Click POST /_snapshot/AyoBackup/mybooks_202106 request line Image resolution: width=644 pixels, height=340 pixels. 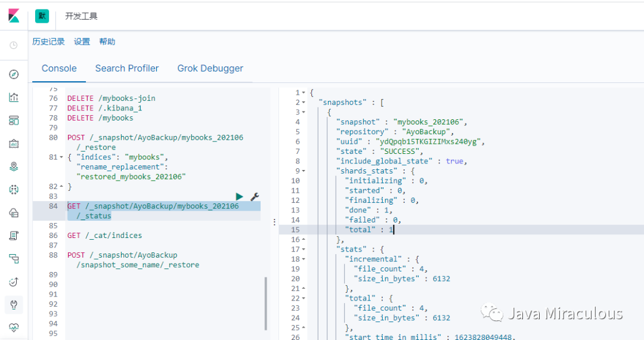click(155, 138)
